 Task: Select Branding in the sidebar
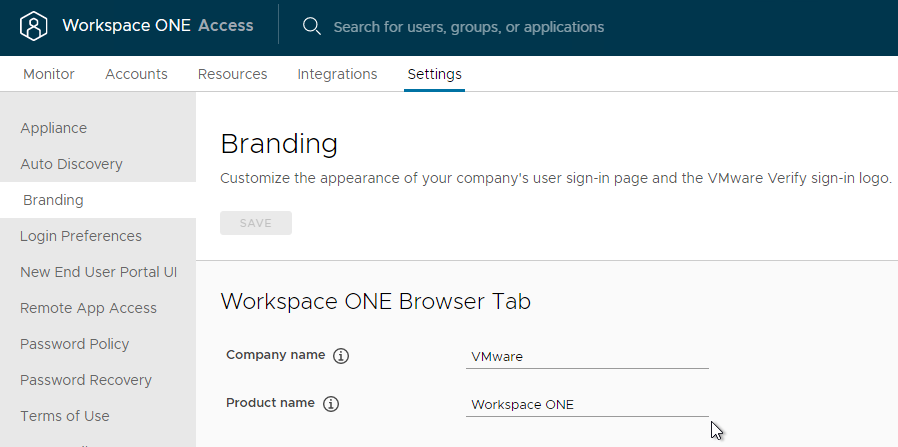coord(98,200)
